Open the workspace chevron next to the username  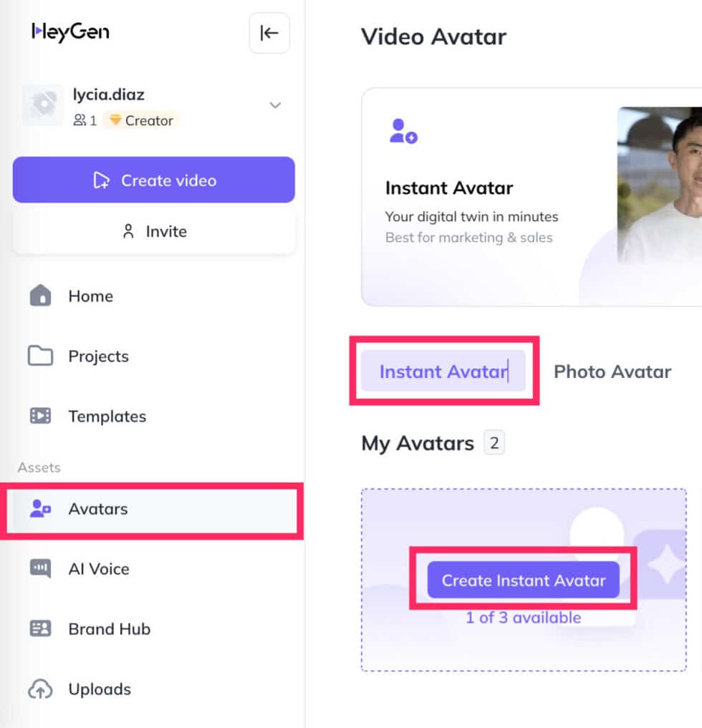coord(275,105)
